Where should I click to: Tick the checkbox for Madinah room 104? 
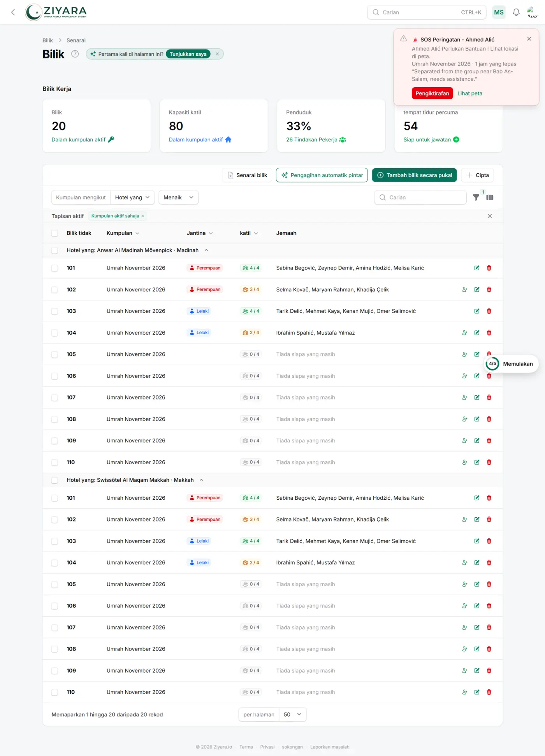(x=54, y=333)
